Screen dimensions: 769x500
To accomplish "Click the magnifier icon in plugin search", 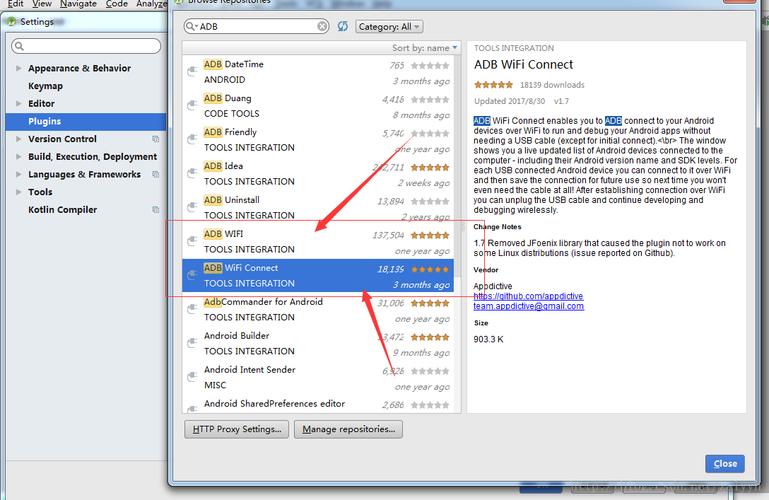I will point(191,26).
